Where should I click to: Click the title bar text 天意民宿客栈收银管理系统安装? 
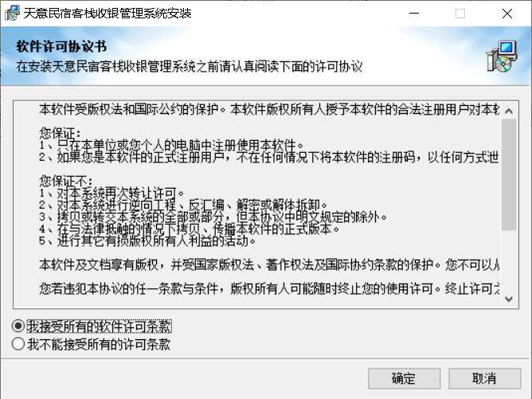108,14
